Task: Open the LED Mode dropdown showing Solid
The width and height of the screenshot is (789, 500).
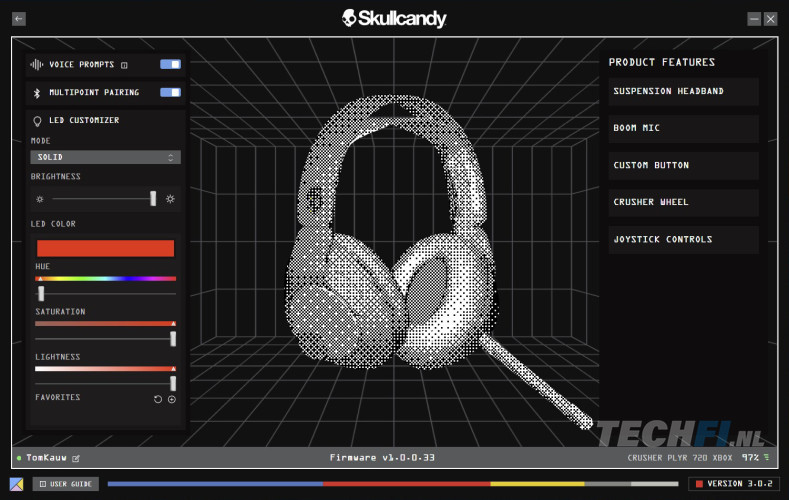Action: point(105,157)
